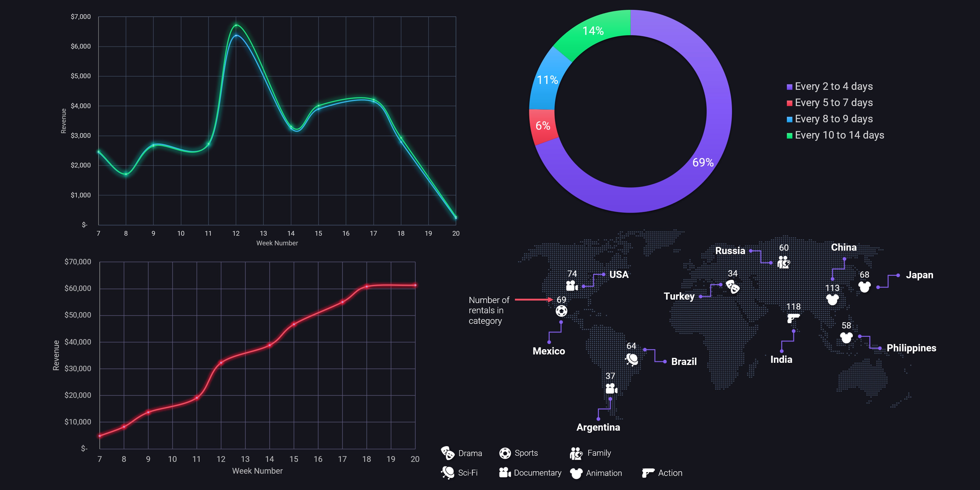This screenshot has height=490, width=980.
Task: Click the animation mouse icon below China's 113
Action: coord(832,299)
